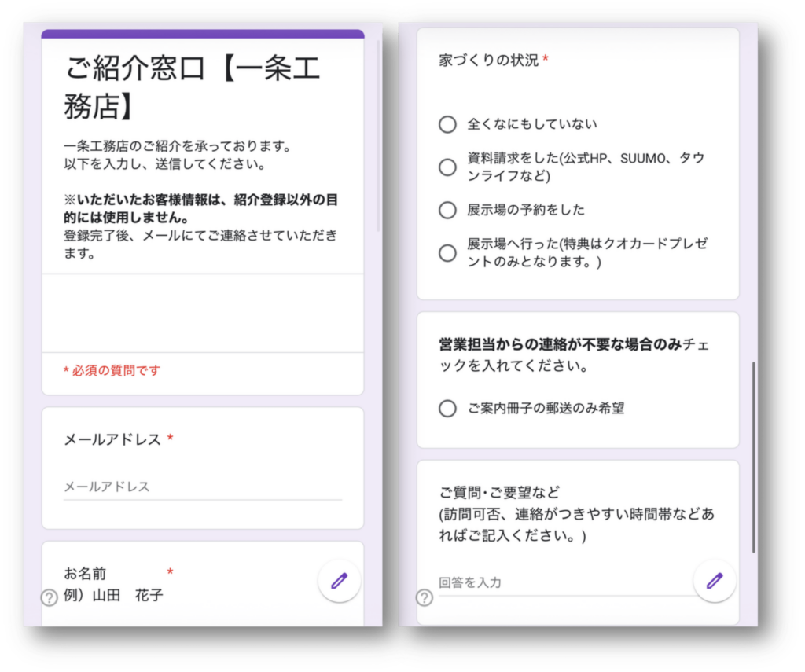805x672 pixels.
Task: Select the 全くなにもしていない radio option
Action: pos(447,124)
